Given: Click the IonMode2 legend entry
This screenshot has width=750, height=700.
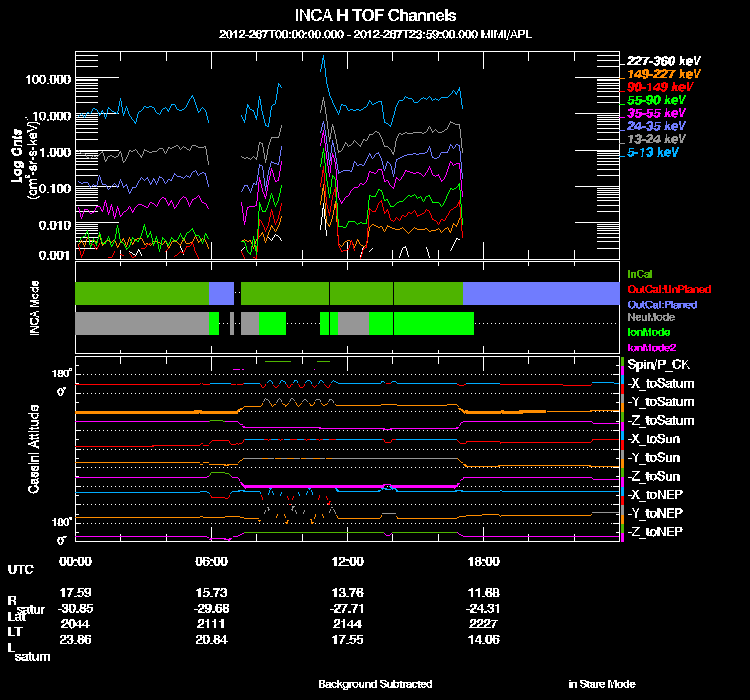Looking at the screenshot, I should click(651, 346).
